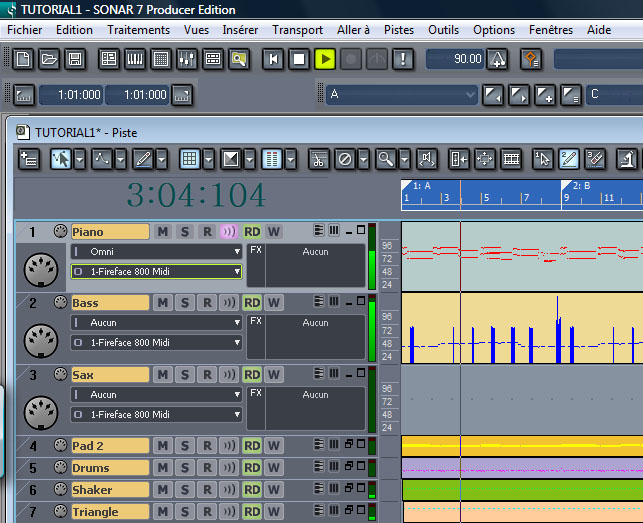
Task: Save project with floppy disk icon
Action: (75, 59)
